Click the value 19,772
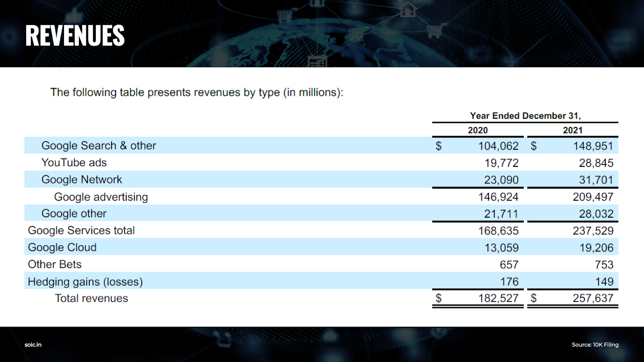Viewport: 644px width, 362px height. tap(502, 163)
